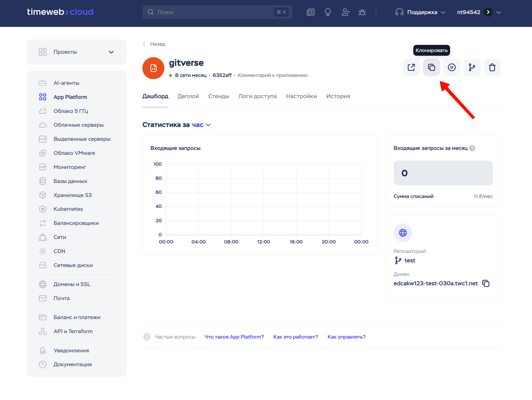The image size is (532, 400).
Task: Open app in new window icon
Action: 411,67
